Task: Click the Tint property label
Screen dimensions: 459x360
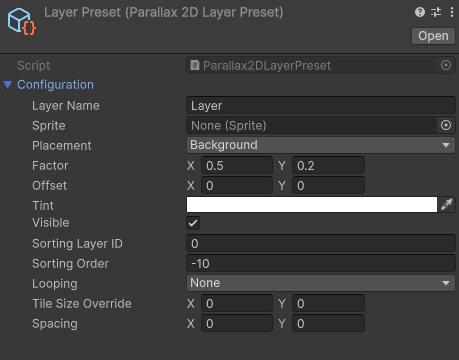Action: [43, 206]
